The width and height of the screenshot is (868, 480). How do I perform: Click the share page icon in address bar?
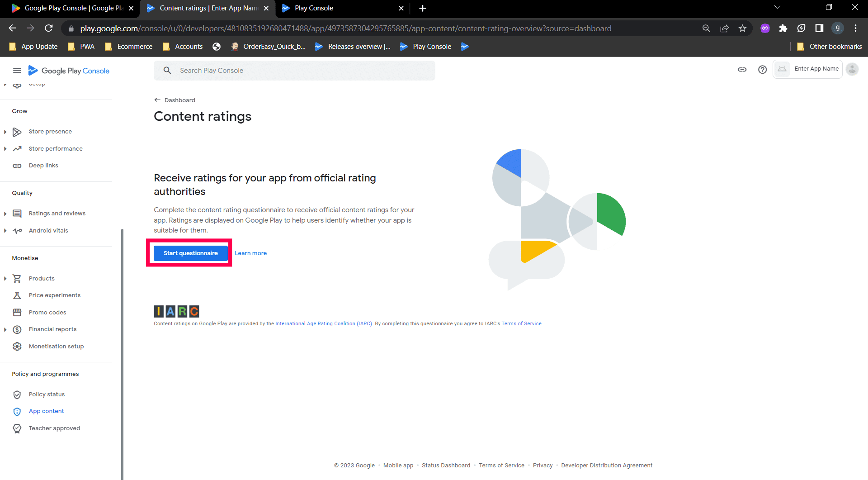(724, 29)
